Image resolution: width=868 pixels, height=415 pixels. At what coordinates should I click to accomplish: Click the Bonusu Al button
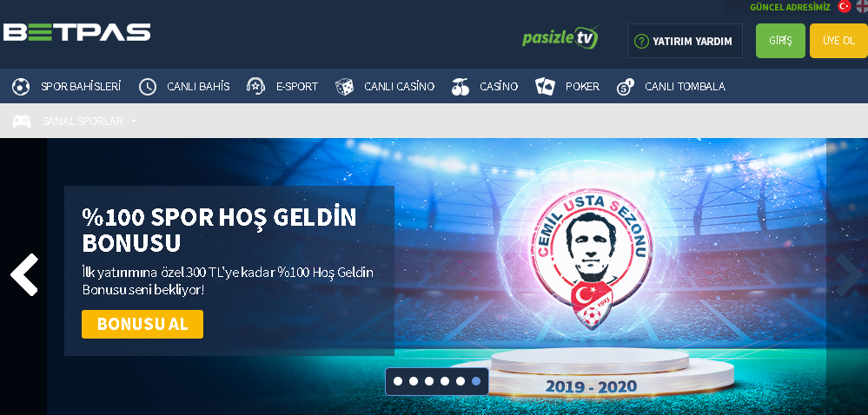pos(142,324)
